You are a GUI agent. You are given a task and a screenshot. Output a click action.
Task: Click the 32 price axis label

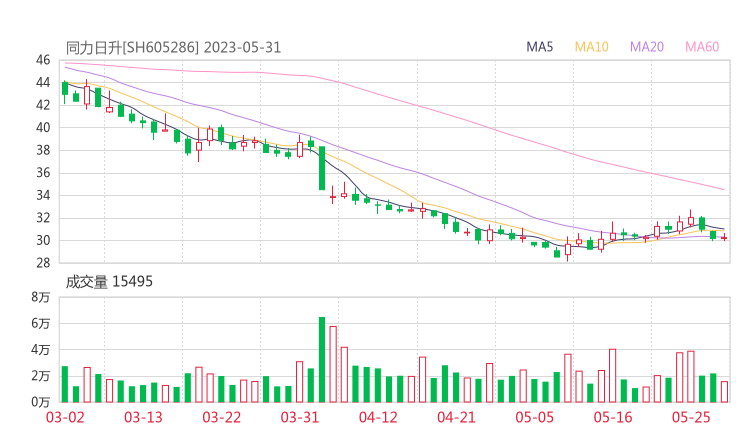43,218
